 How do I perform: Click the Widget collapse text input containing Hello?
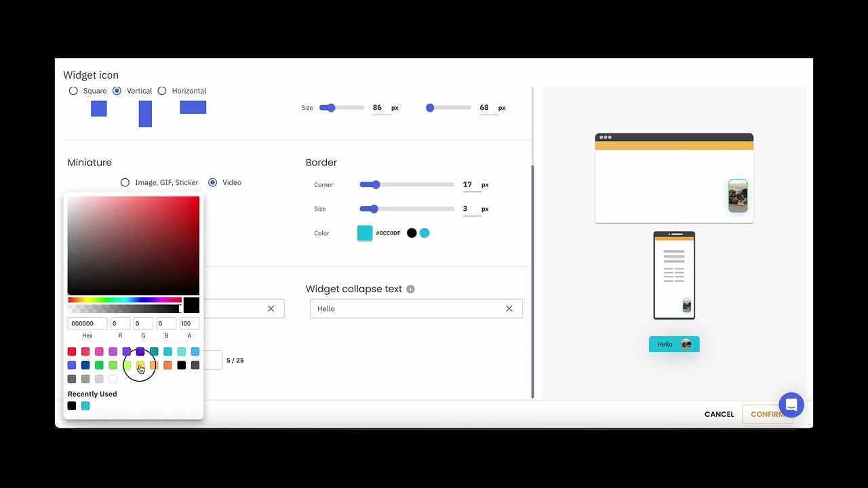(x=416, y=308)
